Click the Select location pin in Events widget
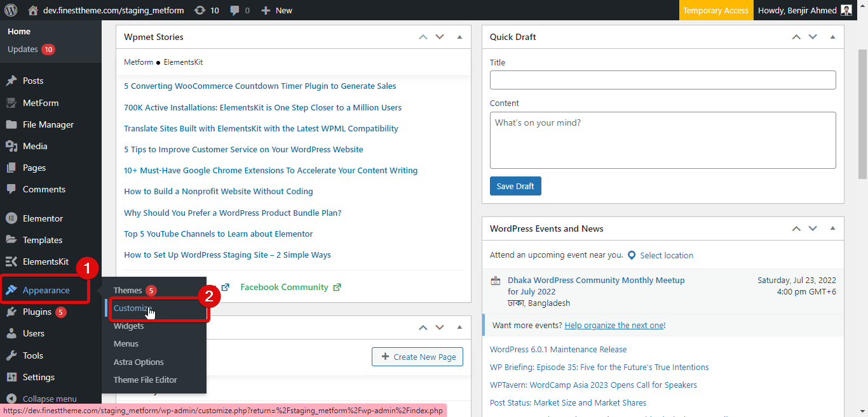The width and height of the screenshot is (868, 417). tap(632, 255)
